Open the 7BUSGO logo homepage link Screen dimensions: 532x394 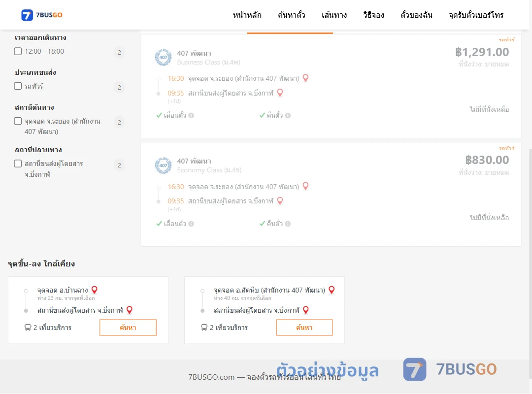pos(42,15)
